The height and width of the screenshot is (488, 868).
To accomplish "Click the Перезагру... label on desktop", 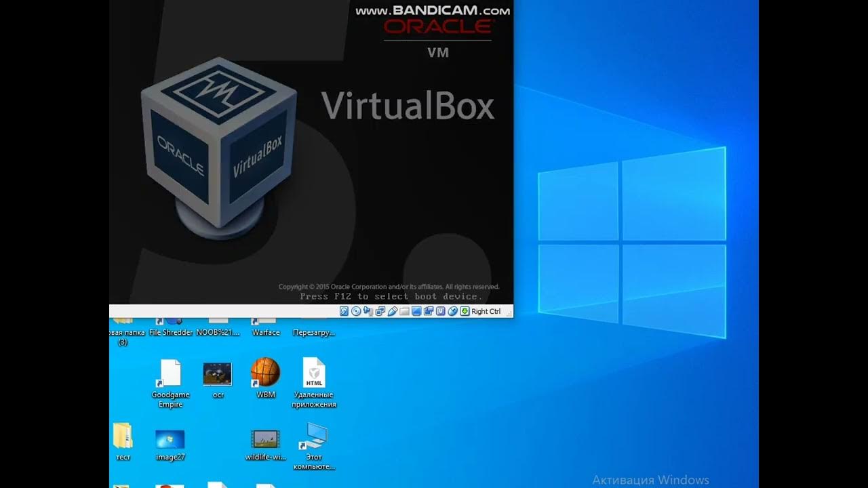I will pyautogui.click(x=314, y=333).
